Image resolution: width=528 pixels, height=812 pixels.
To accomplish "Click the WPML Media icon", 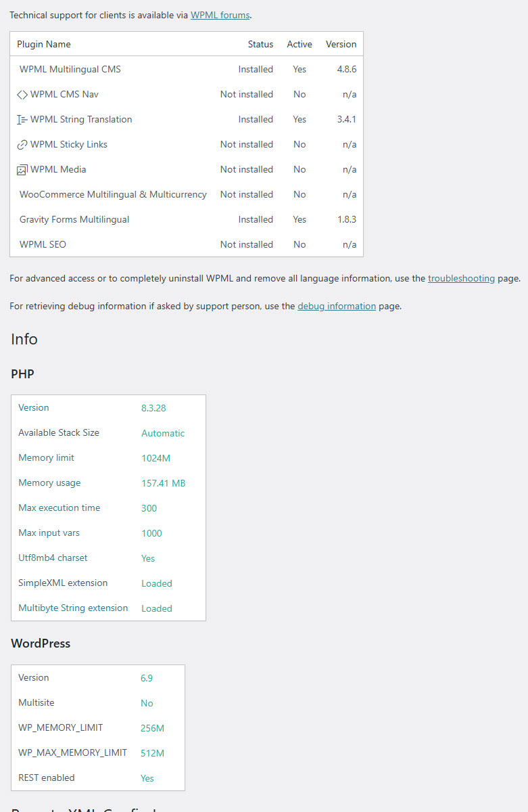I will point(22,170).
